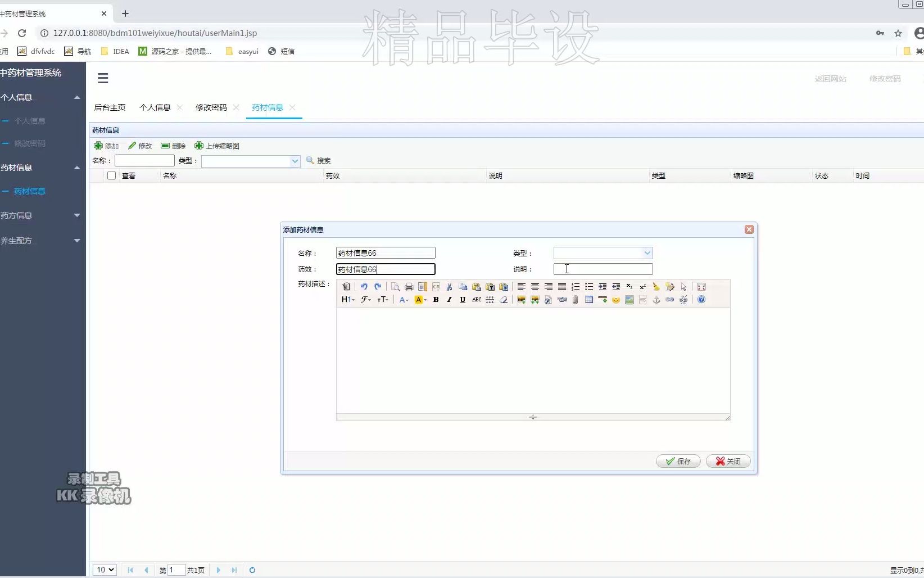Image resolution: width=924 pixels, height=578 pixels.
Task: Tick the table header select-all checkbox
Action: pos(111,175)
